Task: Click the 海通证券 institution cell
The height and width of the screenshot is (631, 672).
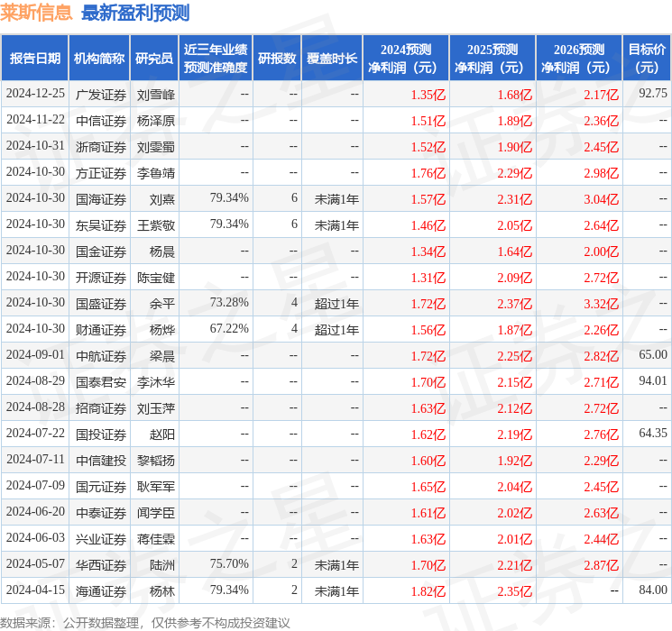Action: pyautogui.click(x=100, y=590)
